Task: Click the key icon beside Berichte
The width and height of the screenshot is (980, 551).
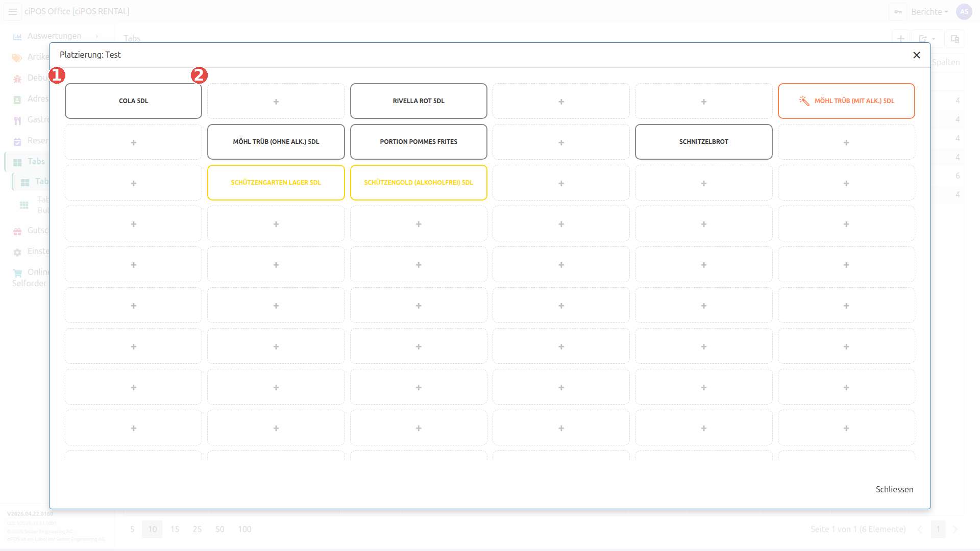Action: click(x=898, y=12)
